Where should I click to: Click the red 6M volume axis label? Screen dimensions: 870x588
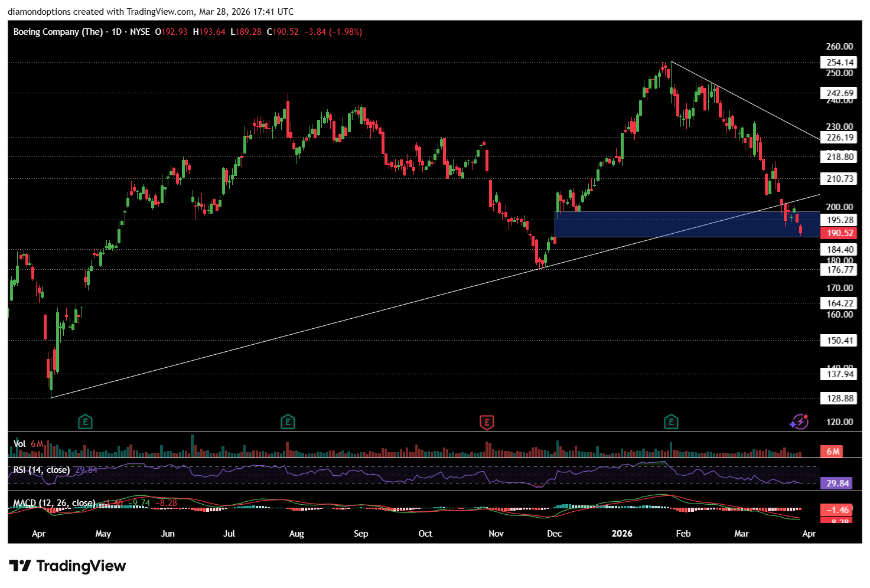[832, 452]
